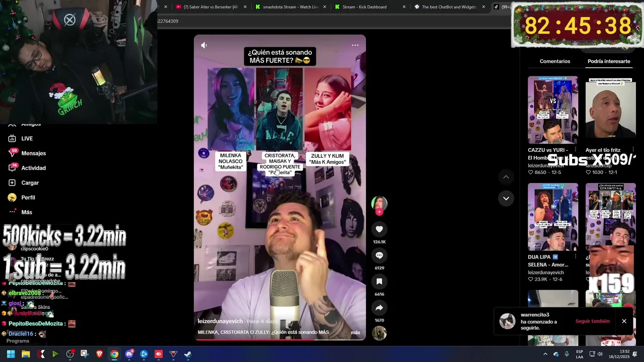Image resolution: width=644 pixels, height=362 pixels.
Task: Open the CAZZU vs YURI recommended video
Action: click(x=553, y=110)
